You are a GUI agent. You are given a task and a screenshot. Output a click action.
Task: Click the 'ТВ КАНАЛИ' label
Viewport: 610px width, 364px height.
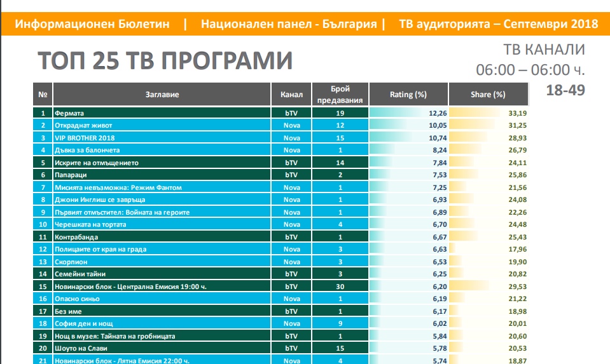(x=543, y=50)
